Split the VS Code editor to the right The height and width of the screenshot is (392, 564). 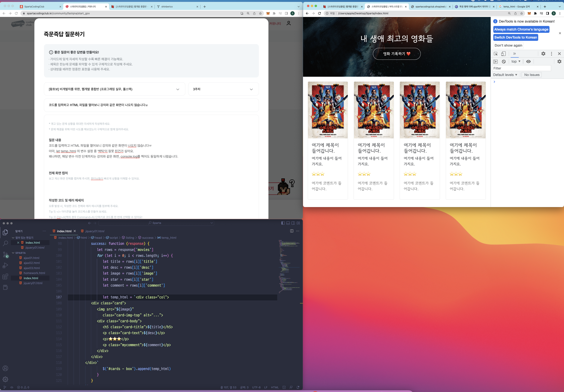[x=292, y=231]
